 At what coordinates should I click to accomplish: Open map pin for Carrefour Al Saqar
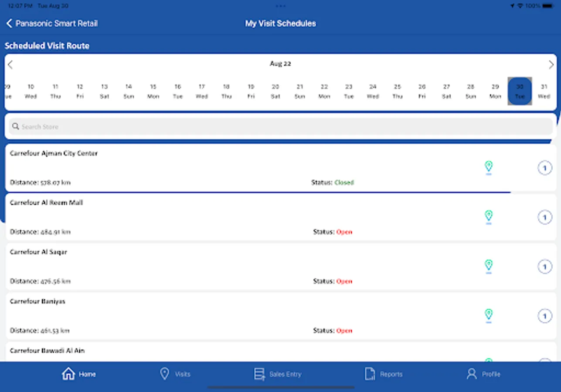(489, 266)
